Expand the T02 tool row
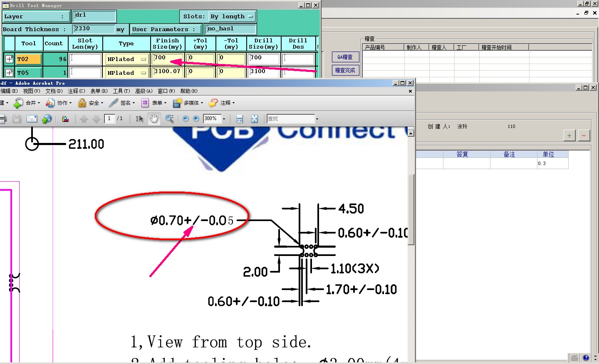599x364 pixels. pos(9,59)
